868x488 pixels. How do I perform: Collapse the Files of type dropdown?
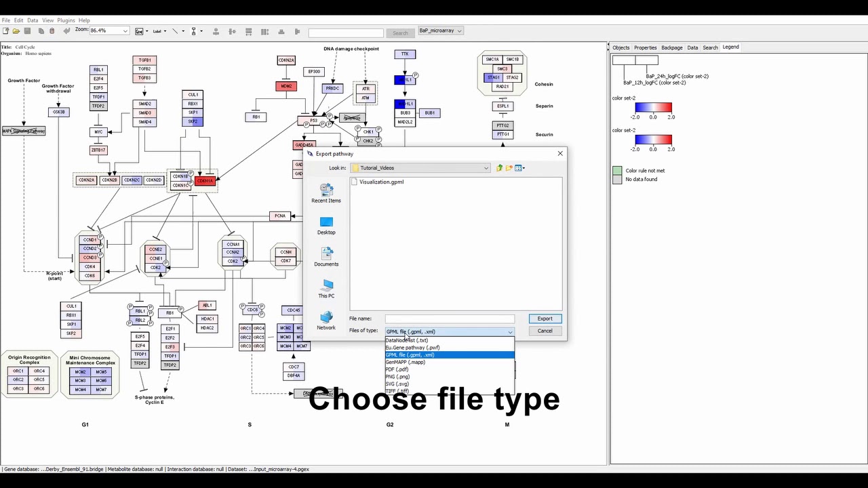(x=510, y=331)
